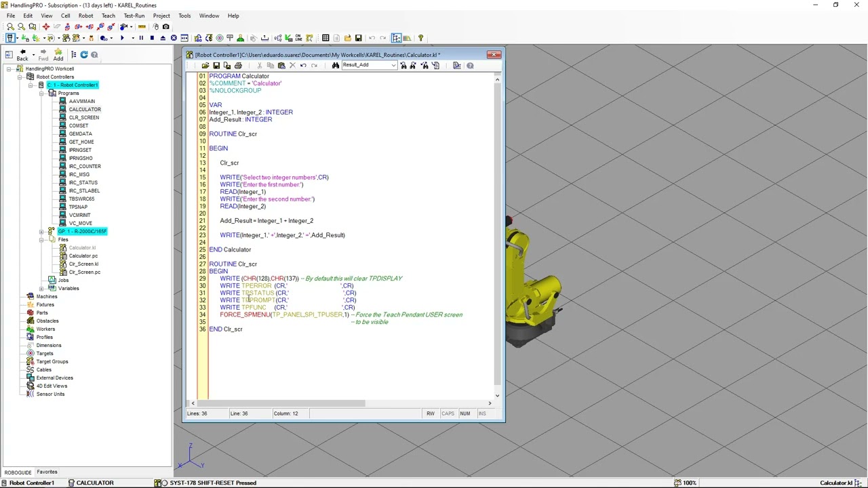Collapse the Programs folder
The width and height of the screenshot is (868, 488).
click(41, 93)
